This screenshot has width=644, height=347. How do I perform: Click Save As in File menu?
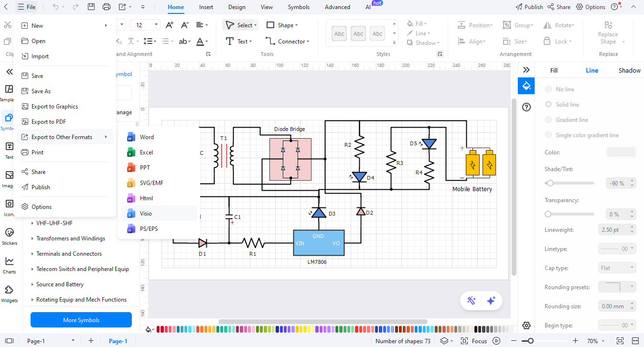point(64,91)
